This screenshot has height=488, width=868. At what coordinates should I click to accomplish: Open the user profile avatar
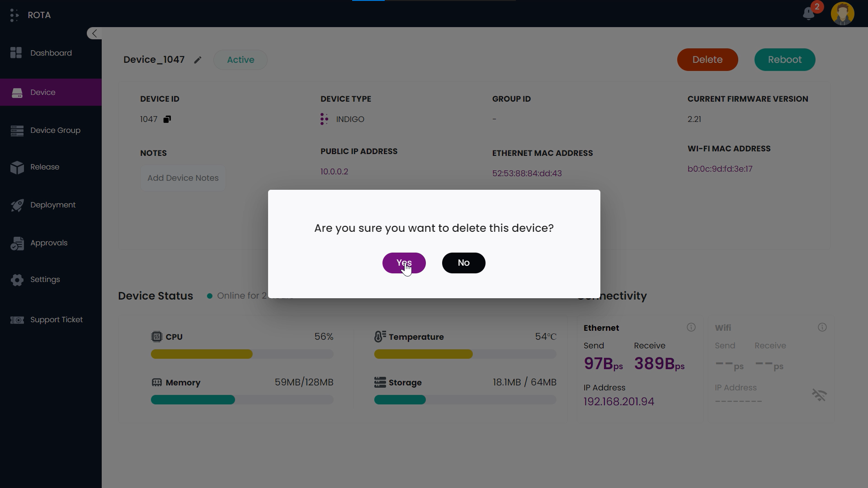point(842,14)
